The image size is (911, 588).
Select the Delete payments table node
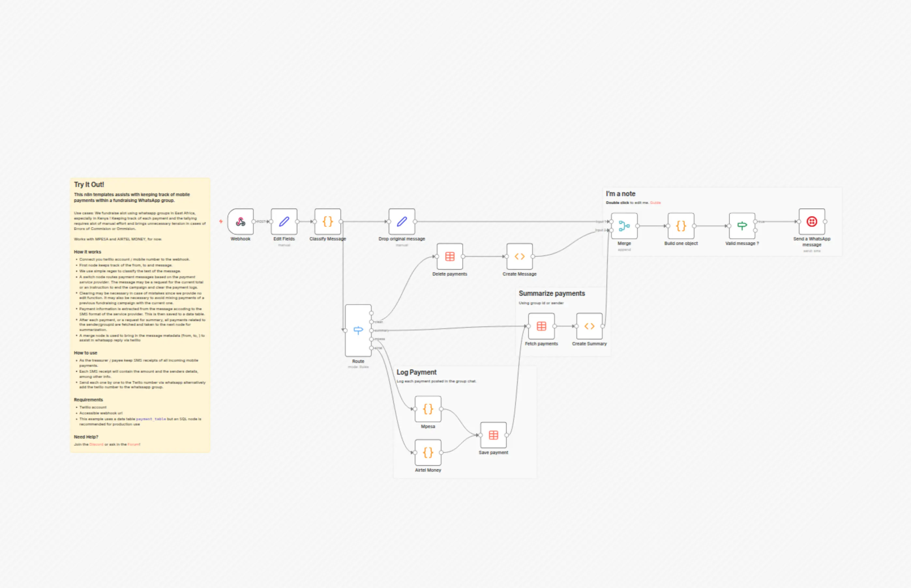450,257
